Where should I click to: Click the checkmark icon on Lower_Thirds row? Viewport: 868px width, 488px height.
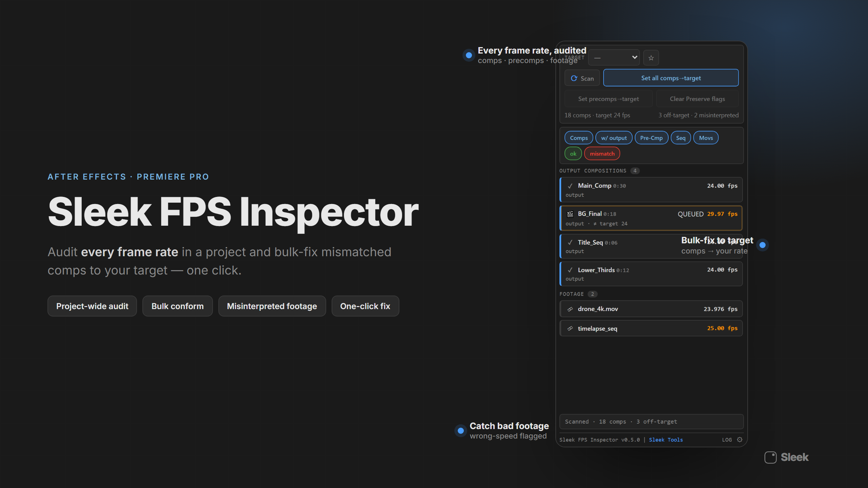tap(570, 270)
